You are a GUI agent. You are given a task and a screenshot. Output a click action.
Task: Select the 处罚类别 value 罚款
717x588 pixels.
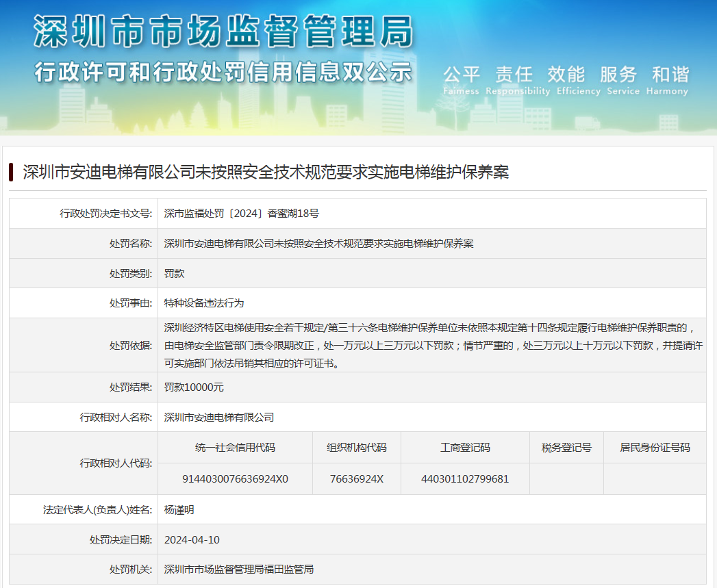(x=175, y=273)
